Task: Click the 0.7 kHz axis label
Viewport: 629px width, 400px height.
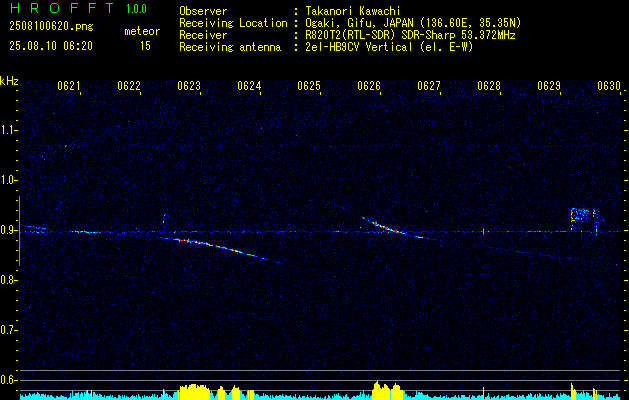Action: click(7, 330)
